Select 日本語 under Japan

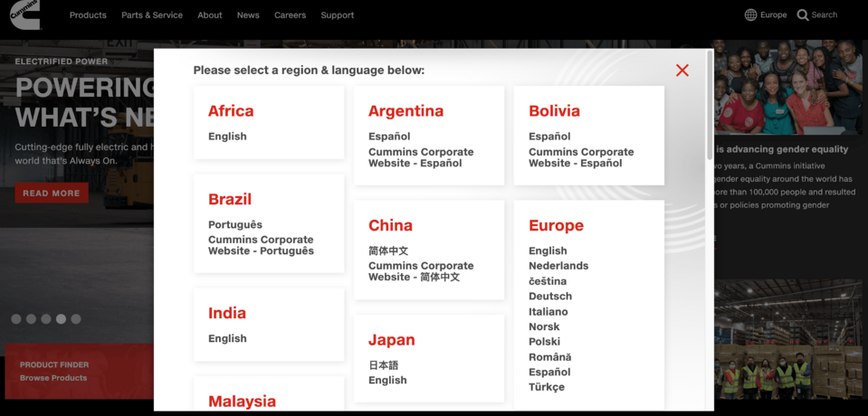384,365
